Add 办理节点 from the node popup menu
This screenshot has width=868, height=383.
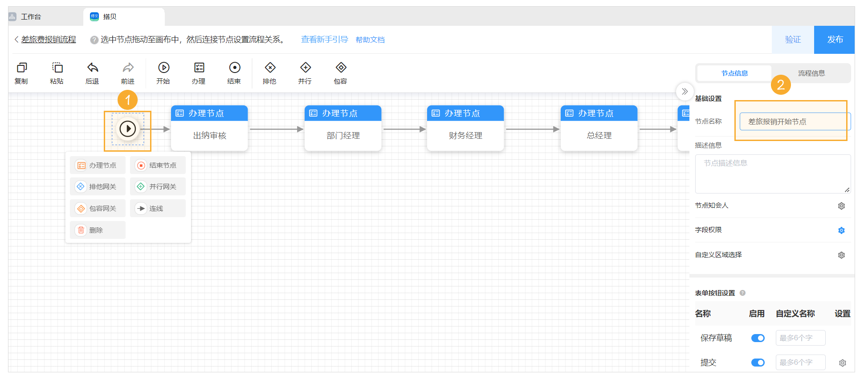(x=98, y=165)
